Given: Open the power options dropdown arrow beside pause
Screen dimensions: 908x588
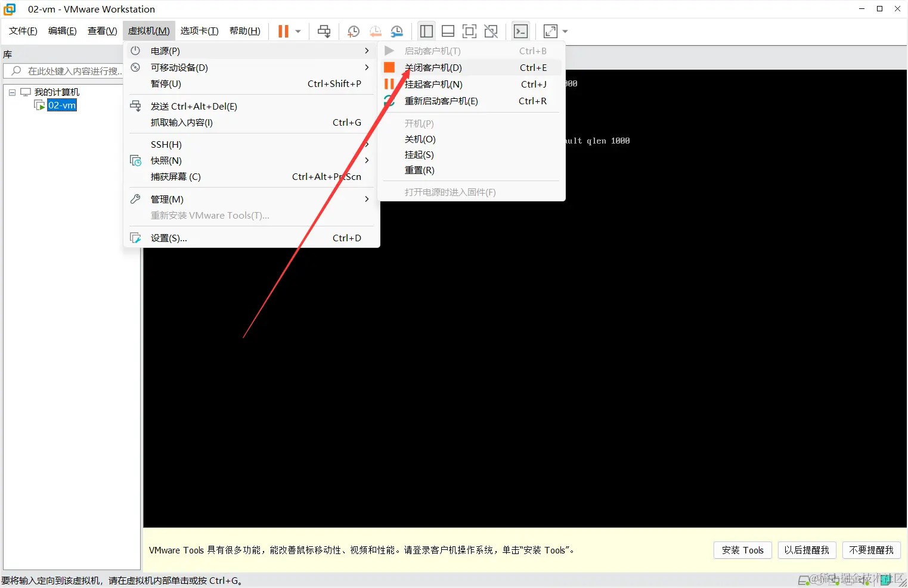Looking at the screenshot, I should [x=298, y=31].
